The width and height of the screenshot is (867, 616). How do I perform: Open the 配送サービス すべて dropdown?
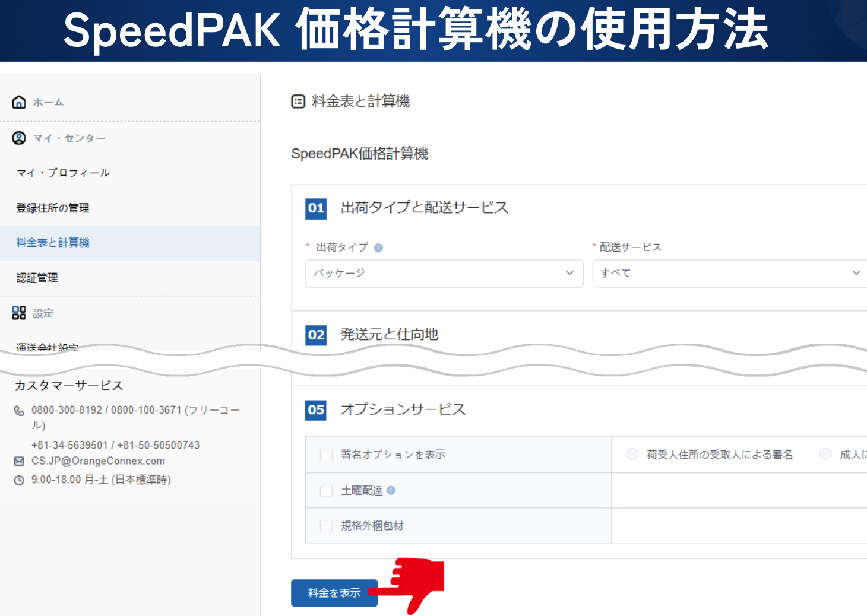(730, 273)
